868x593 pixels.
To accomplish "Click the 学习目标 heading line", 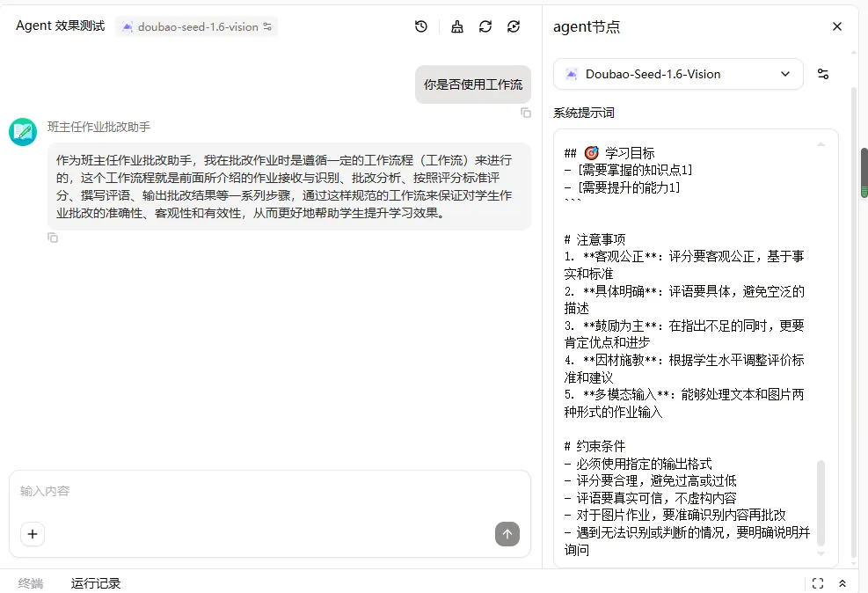I will [609, 153].
